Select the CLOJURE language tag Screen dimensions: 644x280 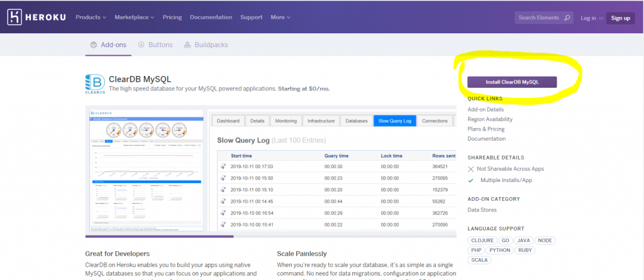[x=482, y=240]
